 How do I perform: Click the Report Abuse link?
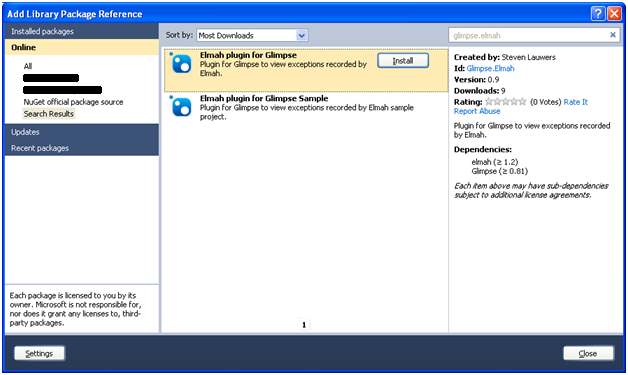[x=477, y=111]
